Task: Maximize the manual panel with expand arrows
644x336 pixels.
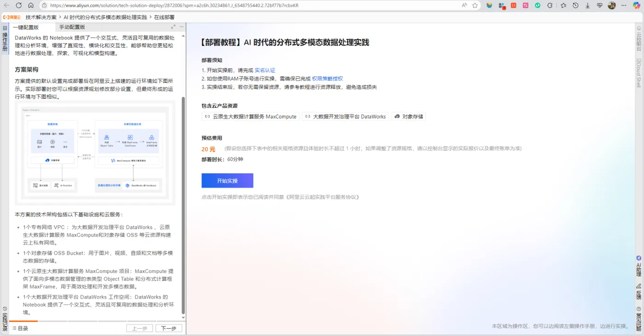Action: pos(173,27)
